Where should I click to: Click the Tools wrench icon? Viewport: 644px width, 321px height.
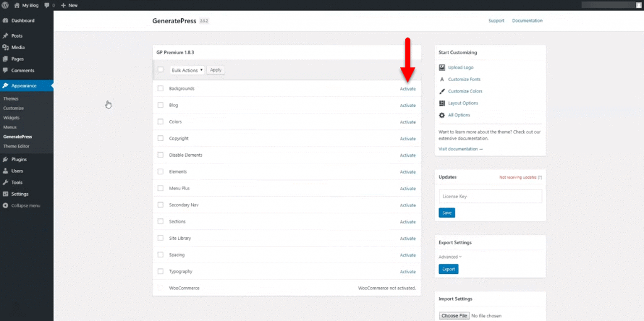[x=6, y=183]
